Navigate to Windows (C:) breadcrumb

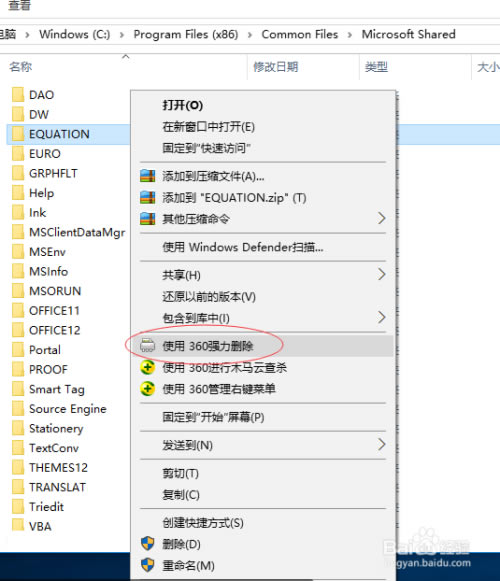pyautogui.click(x=74, y=34)
